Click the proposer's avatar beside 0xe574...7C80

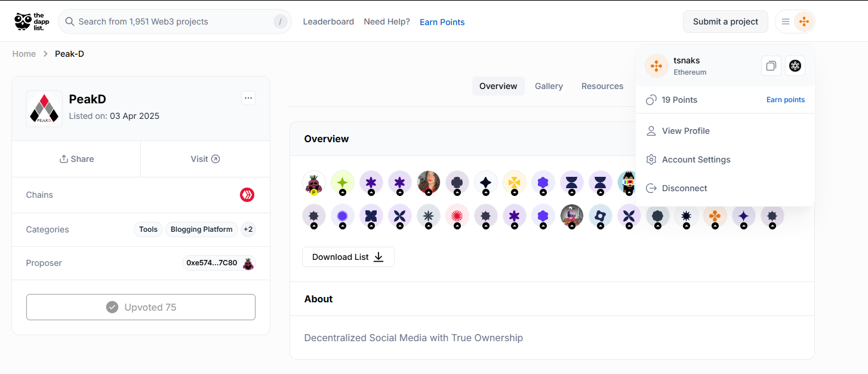[248, 263]
